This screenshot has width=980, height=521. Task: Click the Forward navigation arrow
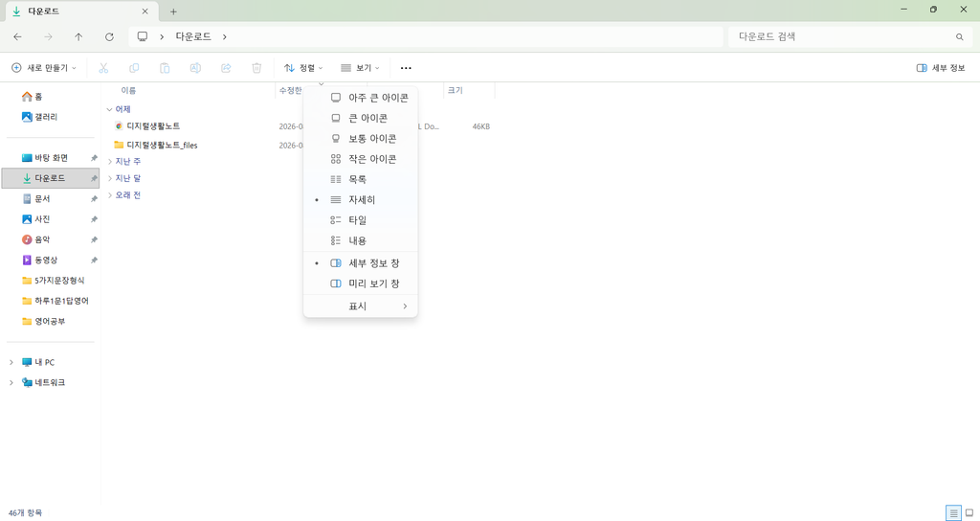click(48, 37)
